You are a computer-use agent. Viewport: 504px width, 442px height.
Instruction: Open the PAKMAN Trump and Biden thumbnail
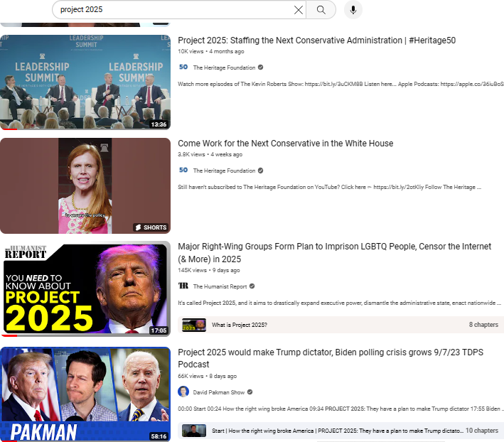tap(85, 394)
